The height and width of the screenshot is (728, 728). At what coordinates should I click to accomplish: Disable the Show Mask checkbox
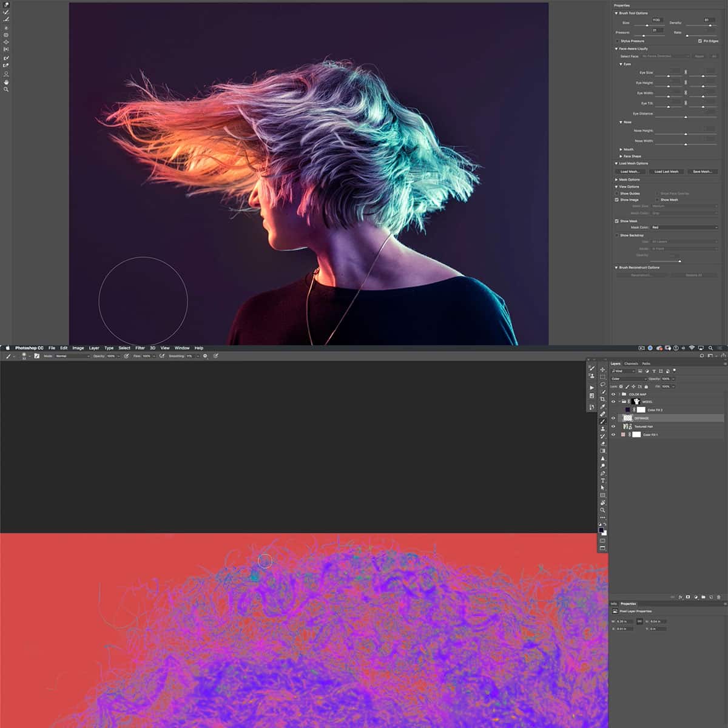(x=617, y=221)
